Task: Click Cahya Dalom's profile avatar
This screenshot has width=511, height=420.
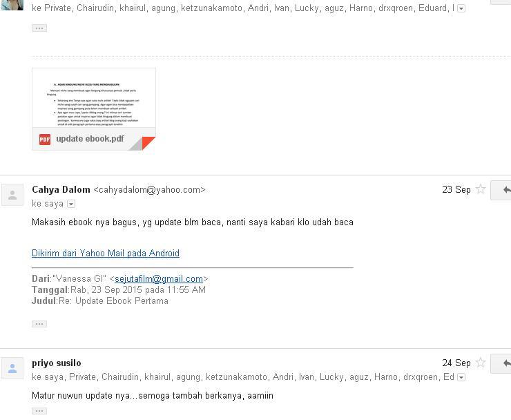Action: [x=12, y=195]
